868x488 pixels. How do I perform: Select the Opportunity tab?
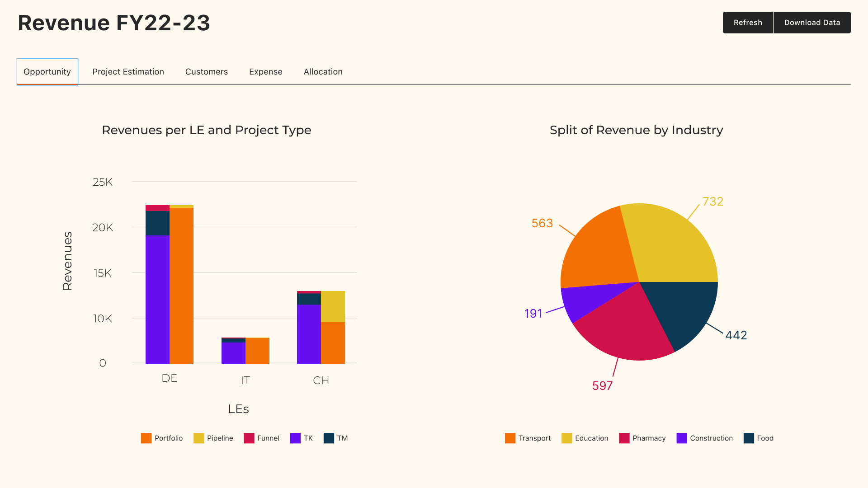tap(47, 71)
